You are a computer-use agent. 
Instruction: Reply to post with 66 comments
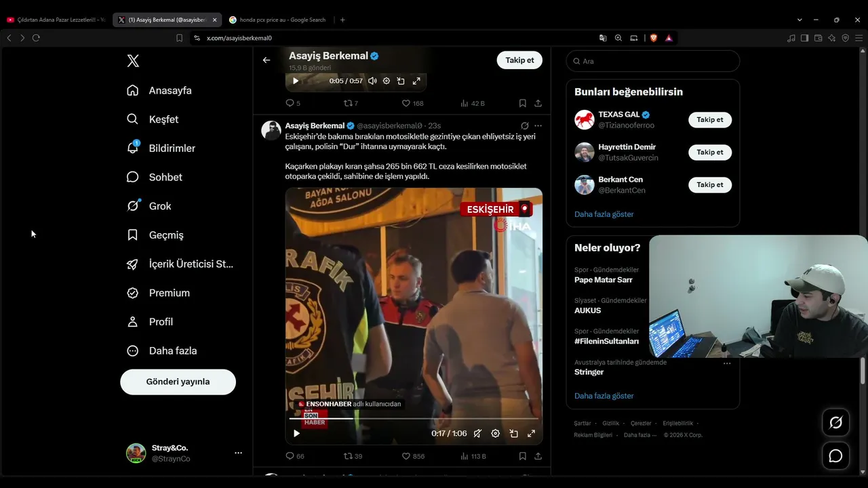pyautogui.click(x=295, y=456)
